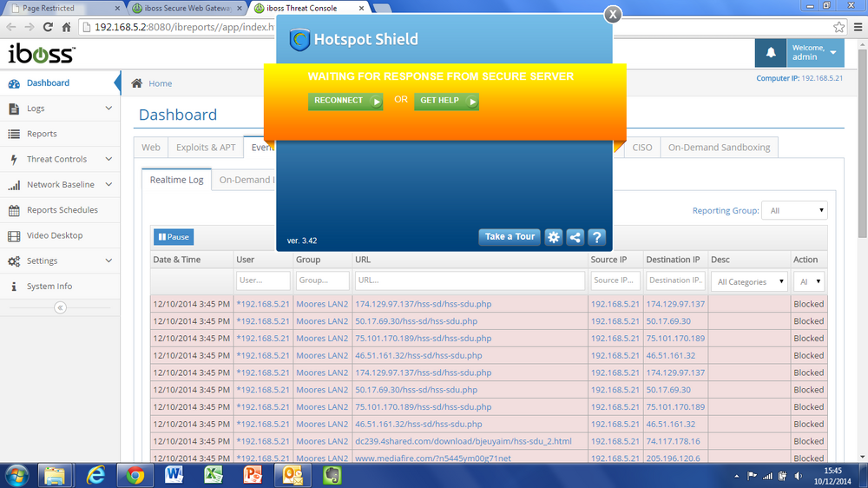Open Outlook from the taskbar
Viewport: 868px width, 488px height.
point(293,476)
